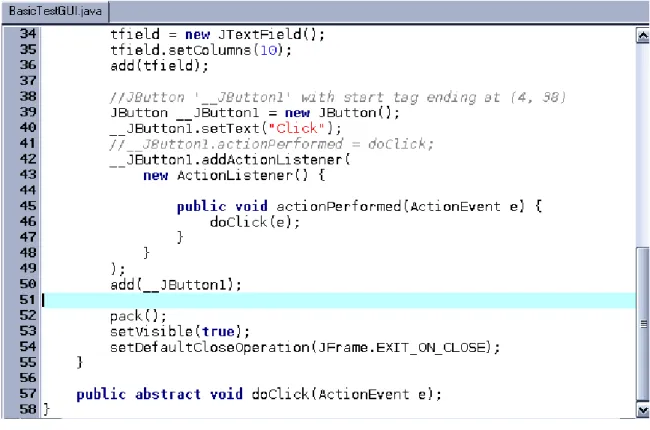650x430 pixels.
Task: Click JButton __JButton1 = new JButton(); line
Action: [255, 113]
